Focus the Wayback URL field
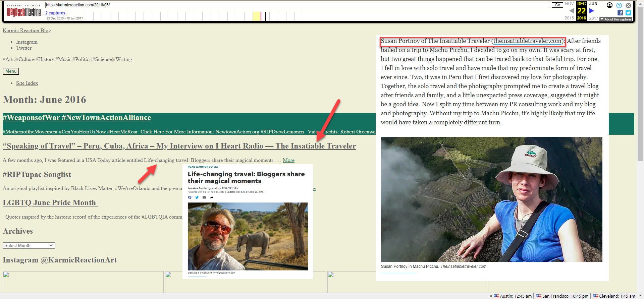The width and height of the screenshot is (644, 299). click(297, 5)
